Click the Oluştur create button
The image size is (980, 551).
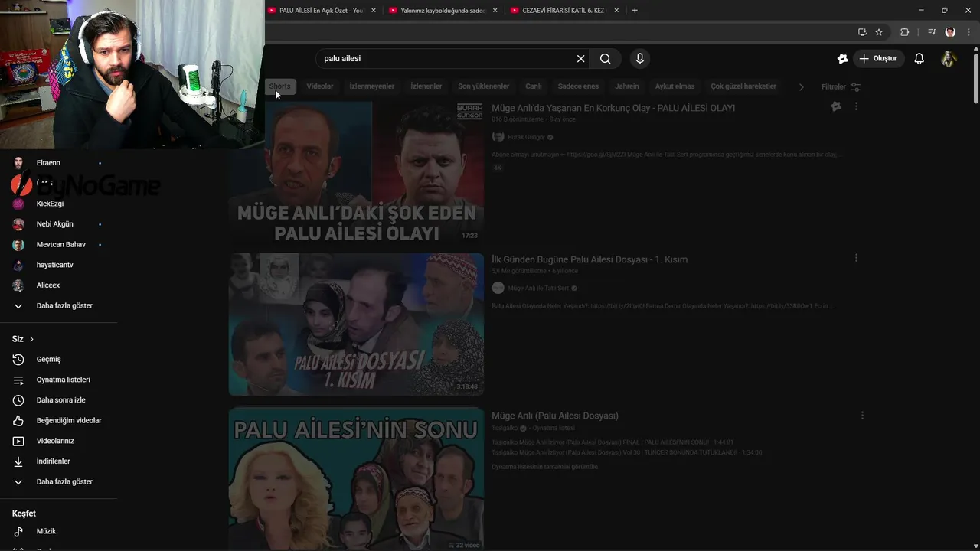tap(879, 59)
